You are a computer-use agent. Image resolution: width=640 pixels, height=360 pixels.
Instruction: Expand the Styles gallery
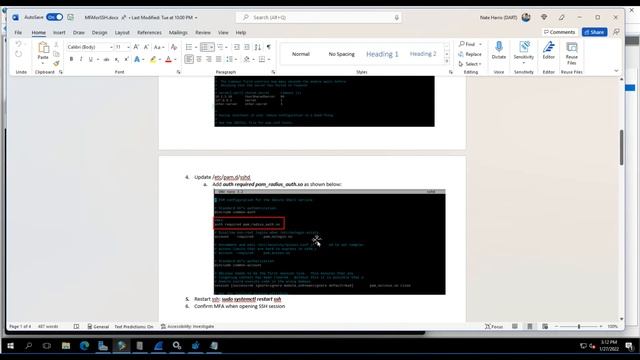point(447,62)
